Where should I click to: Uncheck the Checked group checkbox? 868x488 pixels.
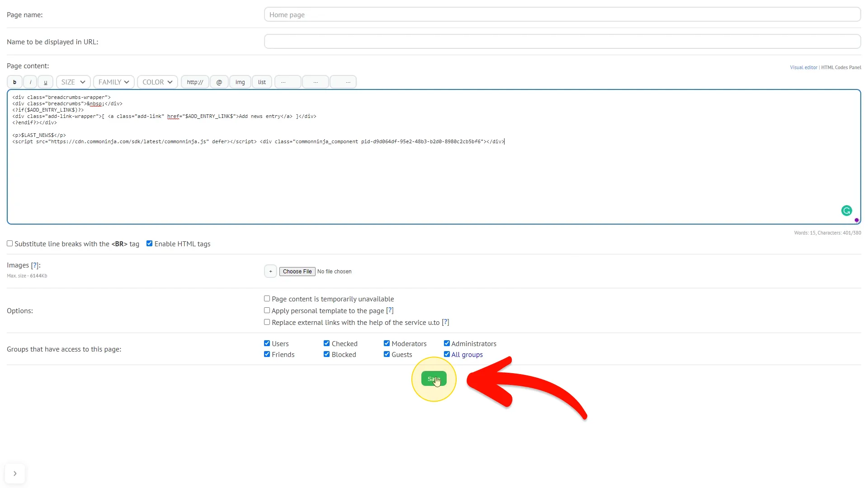point(326,343)
